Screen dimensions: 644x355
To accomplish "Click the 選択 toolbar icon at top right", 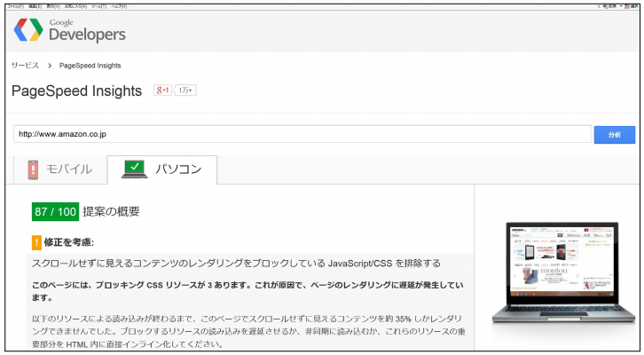I will (x=632, y=6).
